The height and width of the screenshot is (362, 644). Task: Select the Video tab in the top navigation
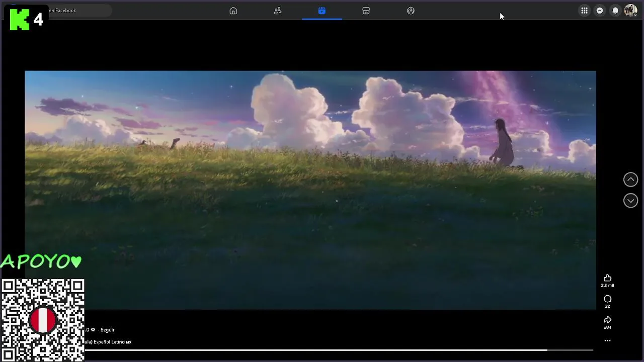pyautogui.click(x=322, y=11)
